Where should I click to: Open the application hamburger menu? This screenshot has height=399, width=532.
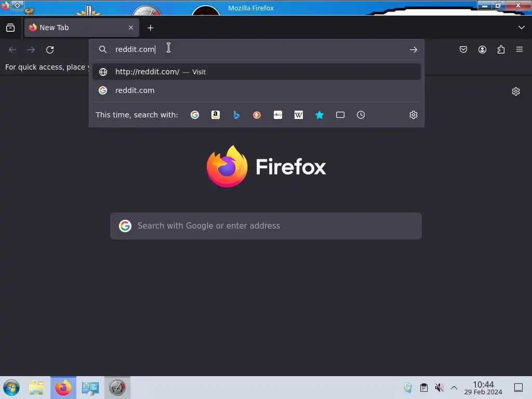(x=519, y=49)
